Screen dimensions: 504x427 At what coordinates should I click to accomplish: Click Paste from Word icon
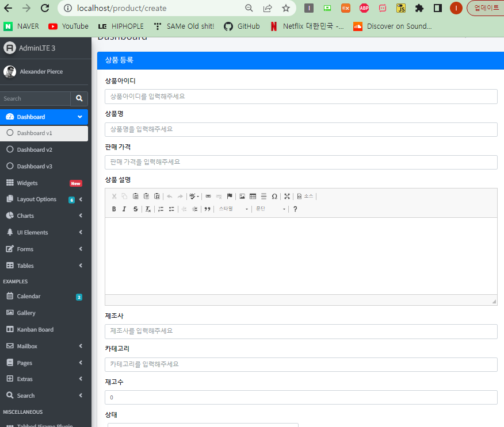point(157,196)
